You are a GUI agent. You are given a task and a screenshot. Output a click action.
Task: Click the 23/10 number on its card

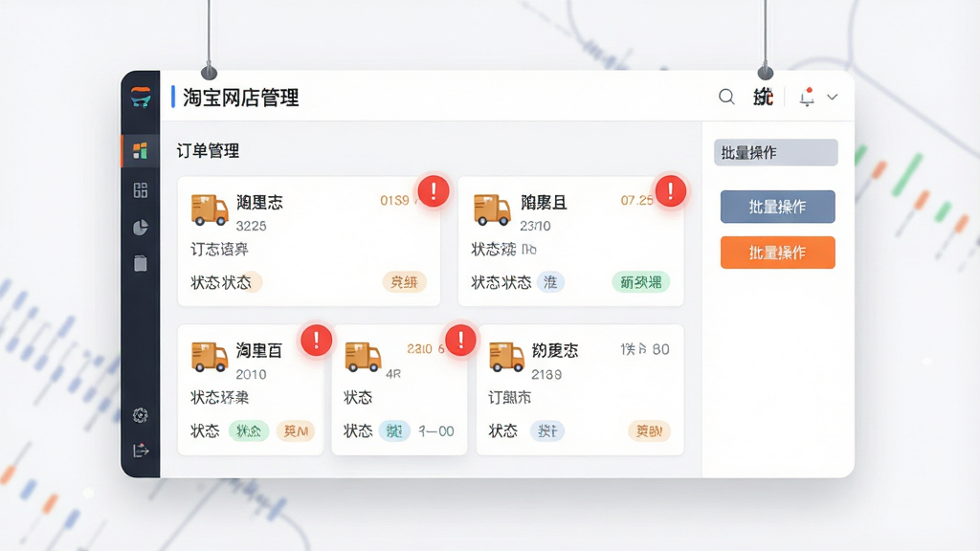[x=536, y=226]
